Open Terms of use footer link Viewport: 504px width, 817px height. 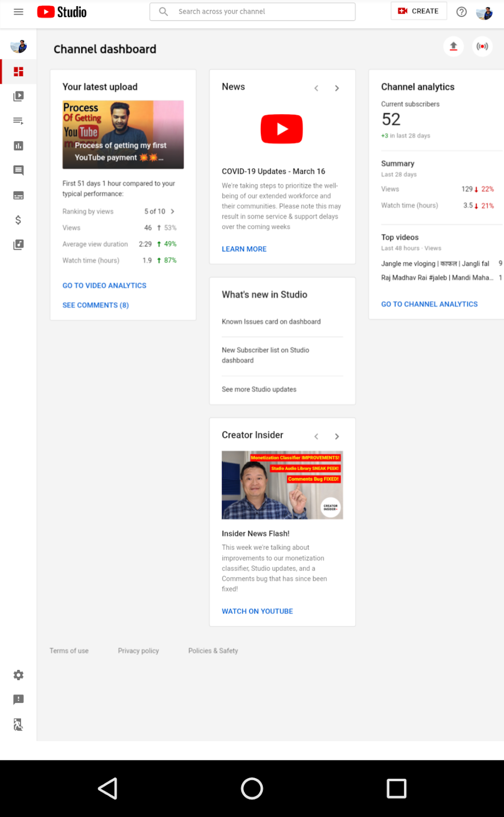(69, 651)
